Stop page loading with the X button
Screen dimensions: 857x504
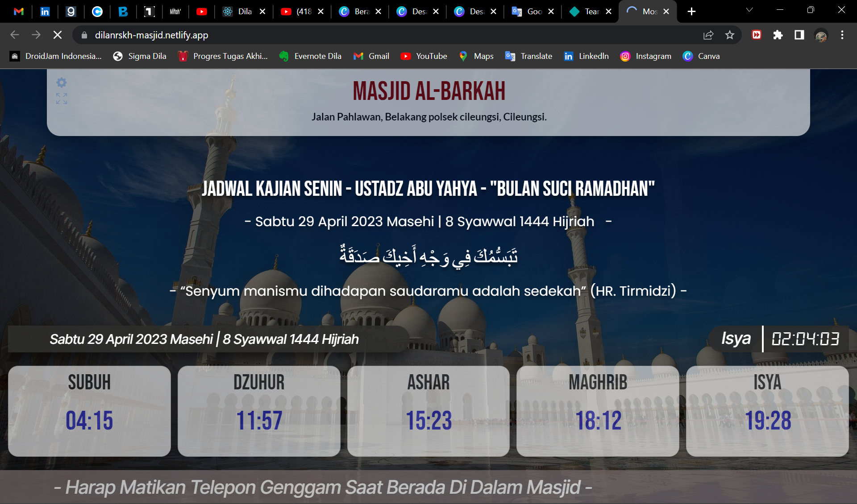[58, 35]
